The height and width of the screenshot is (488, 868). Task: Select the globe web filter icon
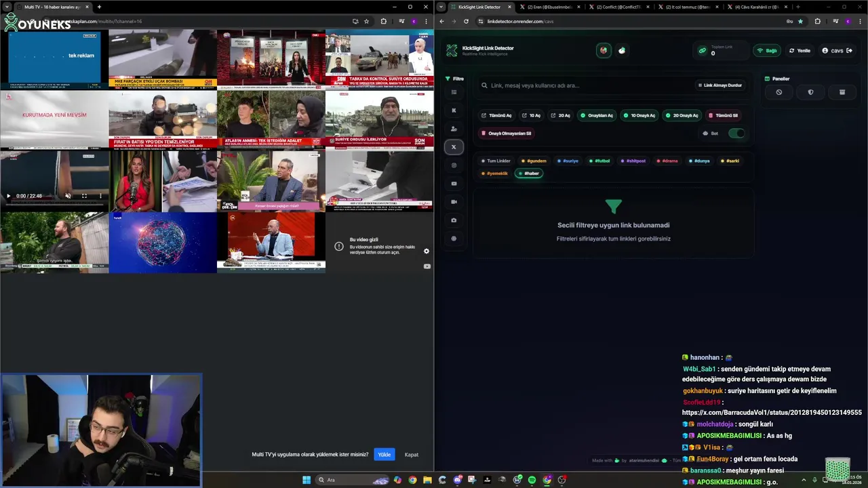click(x=454, y=239)
